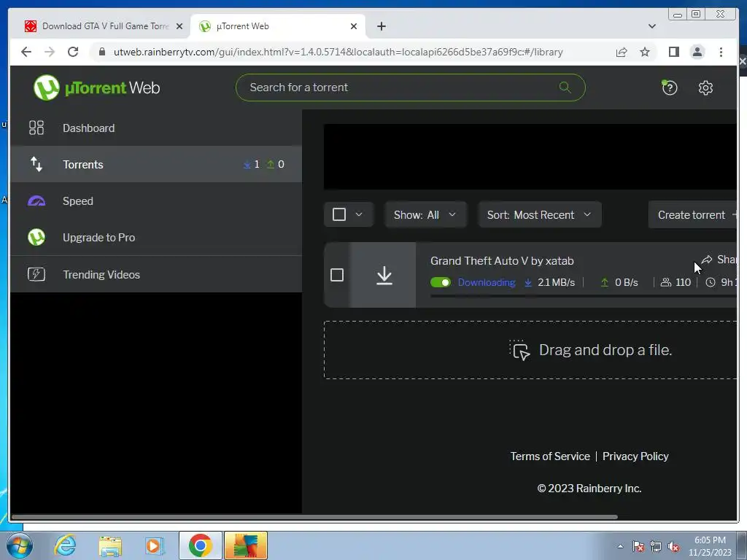
Task: Open the Dashboard menu item
Action: coord(156,128)
